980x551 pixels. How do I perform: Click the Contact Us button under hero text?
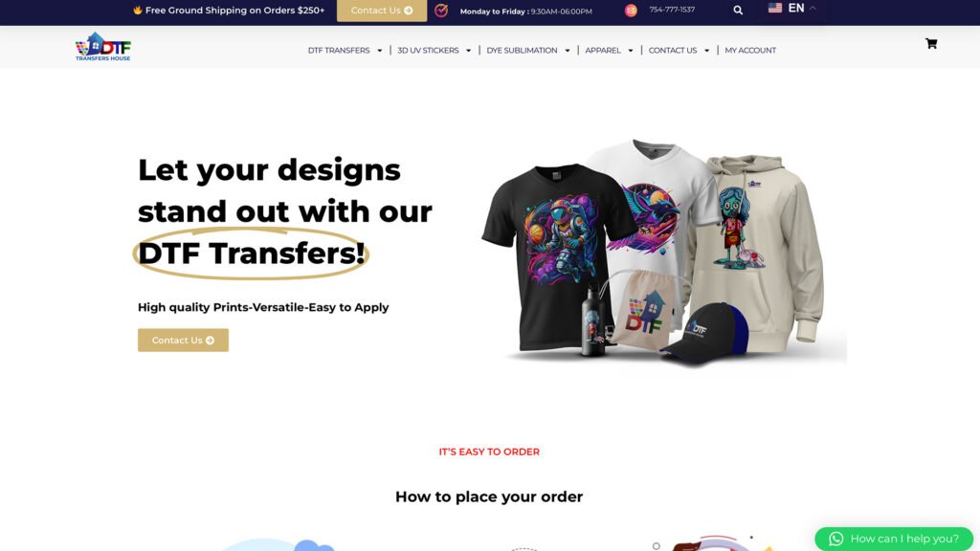click(183, 340)
